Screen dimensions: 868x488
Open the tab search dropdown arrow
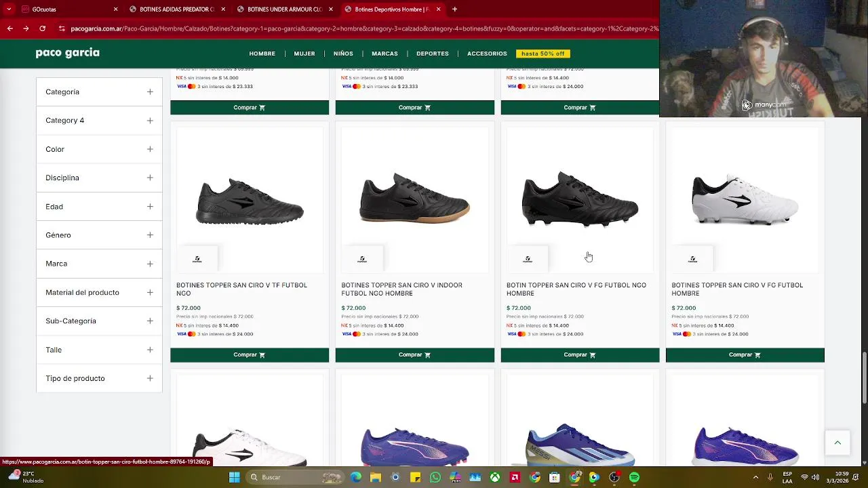pos(9,9)
